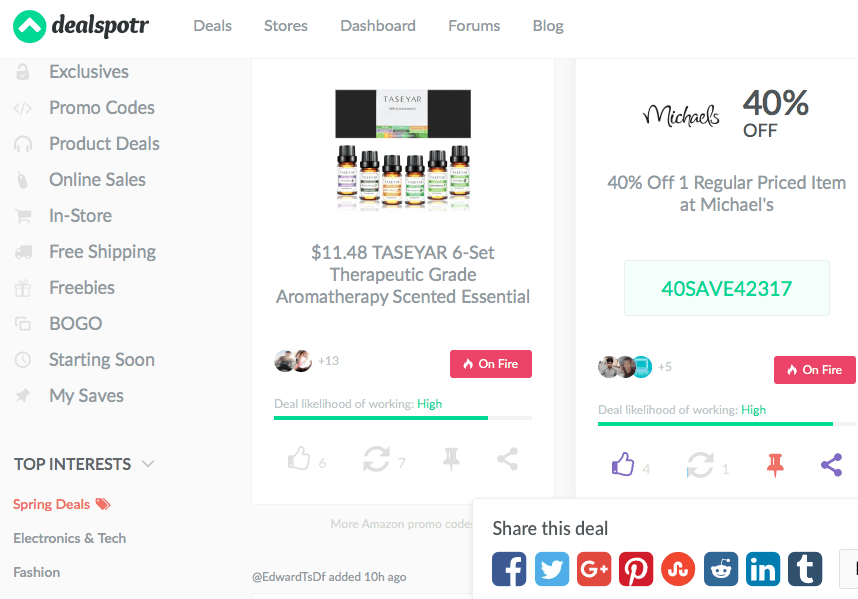This screenshot has width=858, height=599.
Task: Go to the Forums menu item
Action: pos(474,26)
